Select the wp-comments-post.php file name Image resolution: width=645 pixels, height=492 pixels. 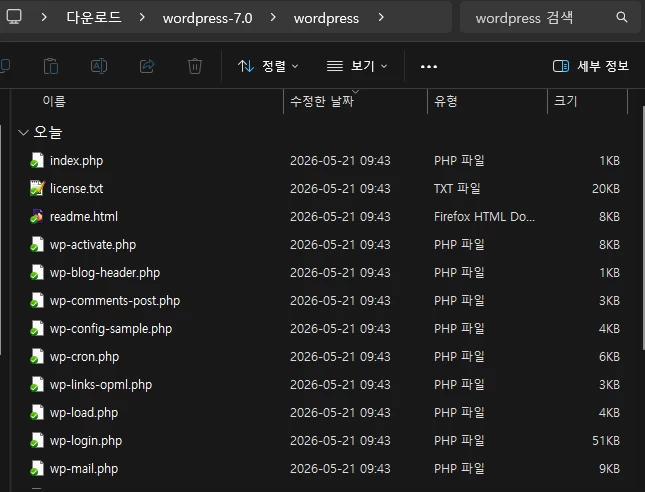(x=115, y=301)
